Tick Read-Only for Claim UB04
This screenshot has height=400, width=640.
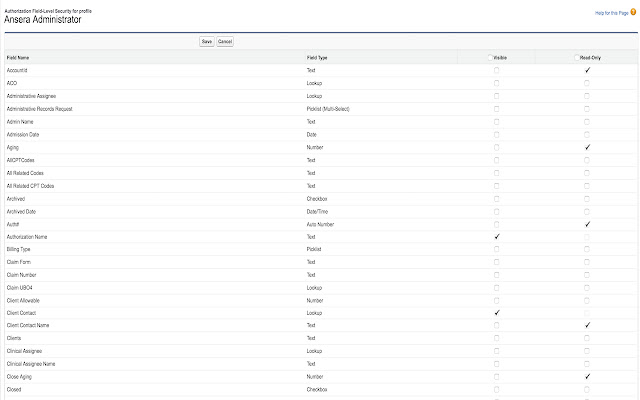click(x=587, y=288)
